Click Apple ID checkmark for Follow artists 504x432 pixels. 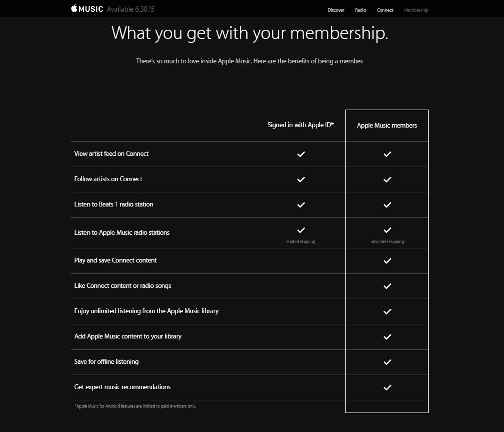(x=301, y=179)
